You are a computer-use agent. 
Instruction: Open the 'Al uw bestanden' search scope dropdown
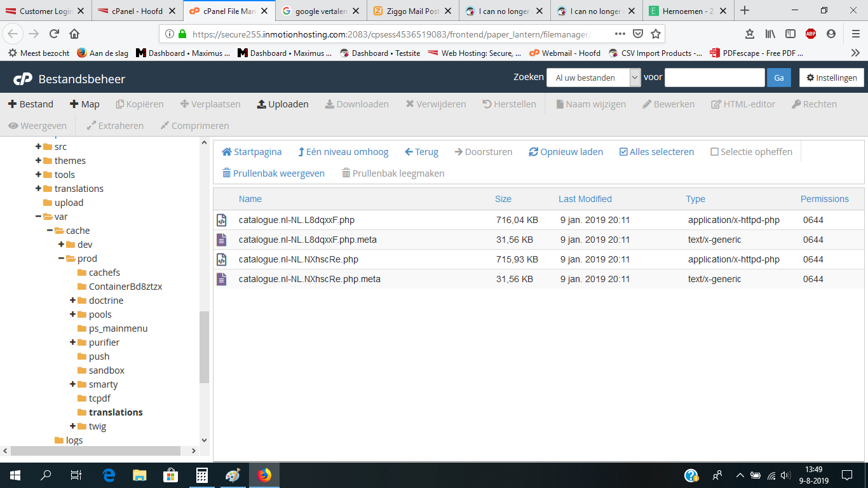pos(593,78)
